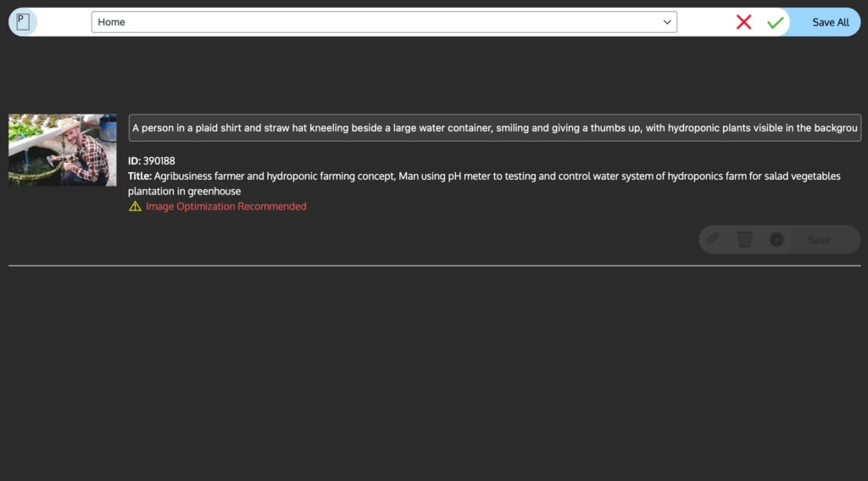This screenshot has height=481, width=868.
Task: Click the eraser icon for this image
Action: point(714,239)
